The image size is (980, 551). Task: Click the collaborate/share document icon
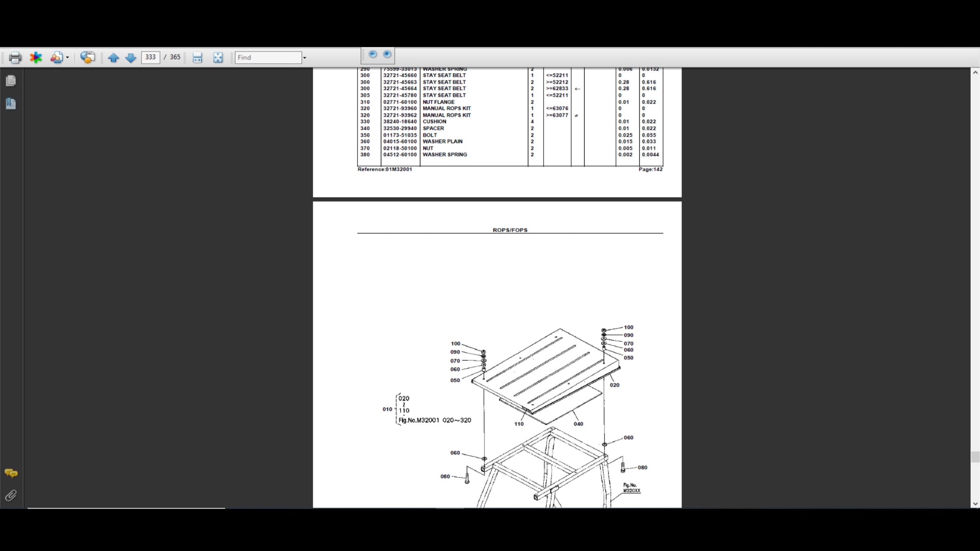57,58
